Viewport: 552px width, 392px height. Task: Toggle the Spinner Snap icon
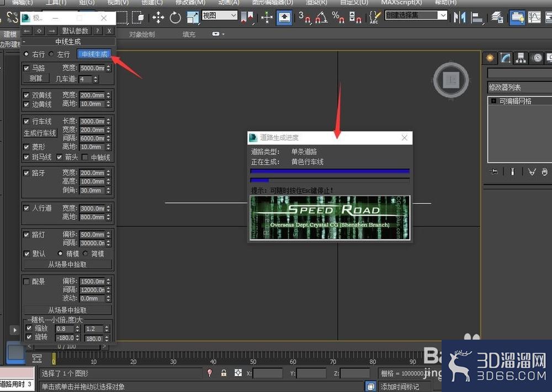click(355, 17)
